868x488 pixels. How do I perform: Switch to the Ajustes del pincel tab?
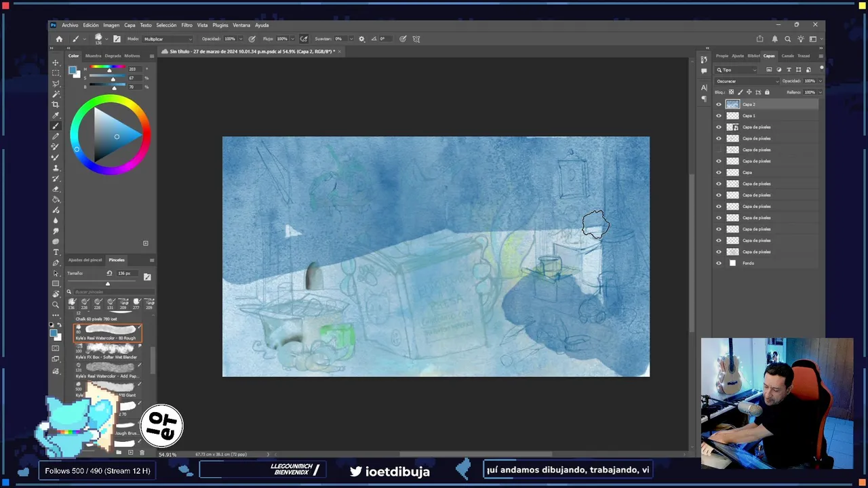(85, 260)
